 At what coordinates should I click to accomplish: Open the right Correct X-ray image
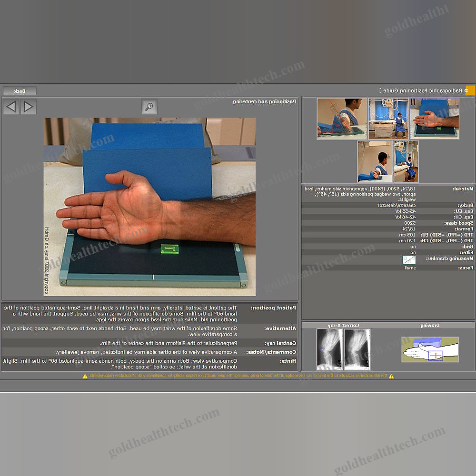357,349
